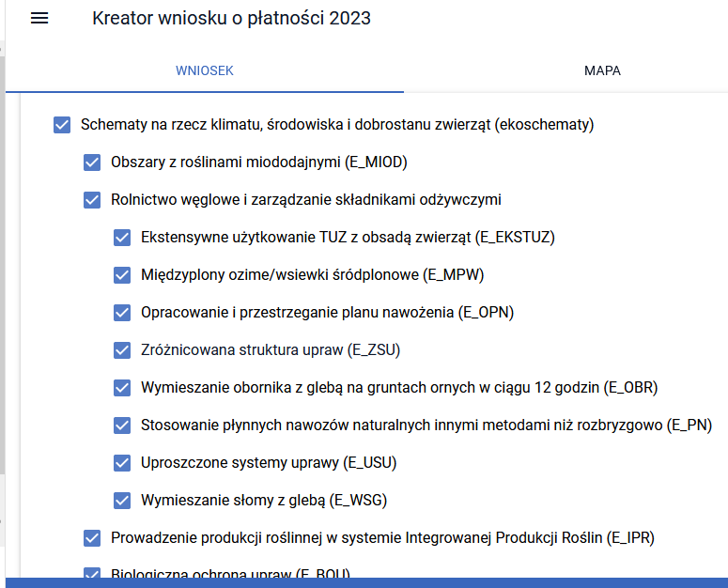Toggle the E_EKSTUZ checkbox
Viewport: 728px width, 588px height.
(x=122, y=237)
